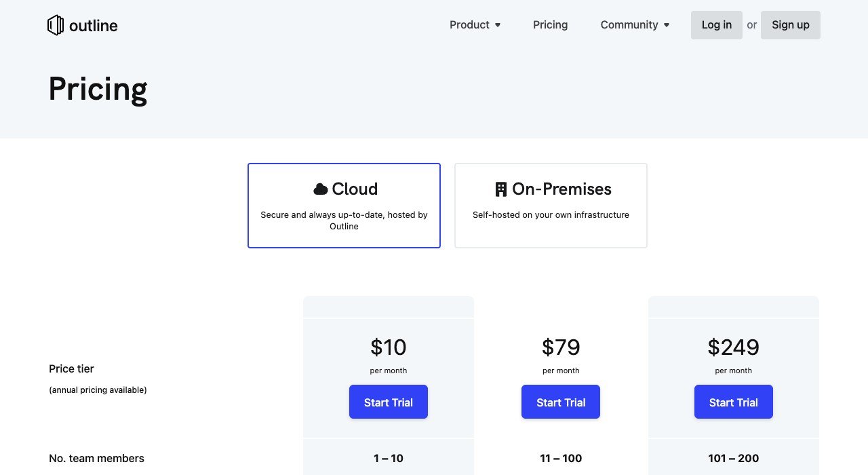The width and height of the screenshot is (868, 475).
Task: Select the On-Premises hosting option
Action: (551, 206)
